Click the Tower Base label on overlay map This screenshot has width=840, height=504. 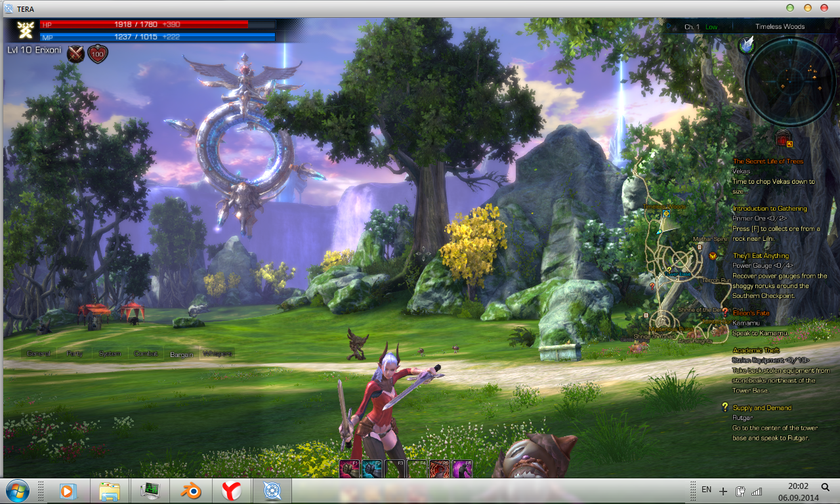[x=677, y=274]
